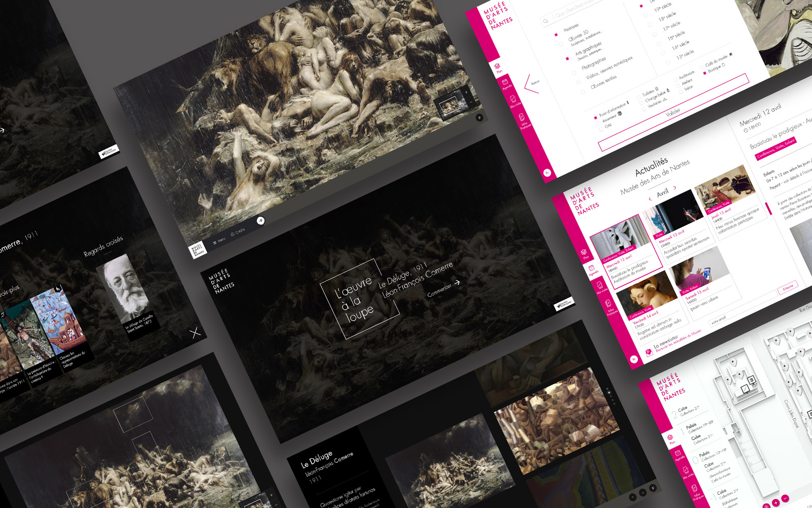Open Agenda tab in the Actualités screen sidebar
The image size is (812, 508).
pos(592,270)
